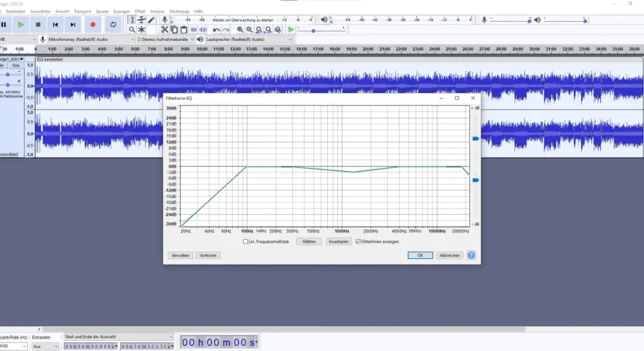Skip to start of the project
The image size is (644, 351).
56,25
